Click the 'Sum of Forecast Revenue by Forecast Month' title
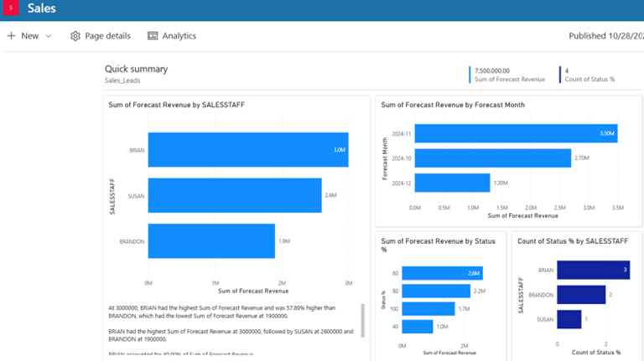The width and height of the screenshot is (644, 361). coord(453,105)
